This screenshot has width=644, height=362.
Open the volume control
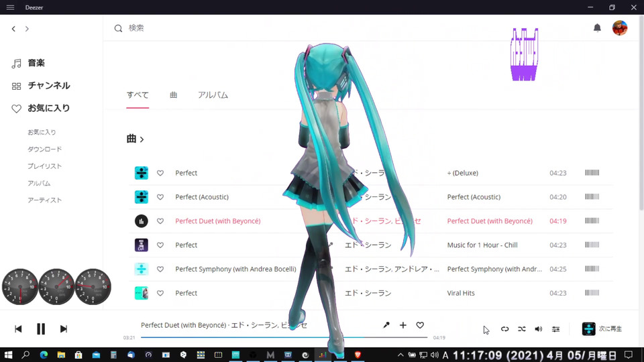pos(539,328)
